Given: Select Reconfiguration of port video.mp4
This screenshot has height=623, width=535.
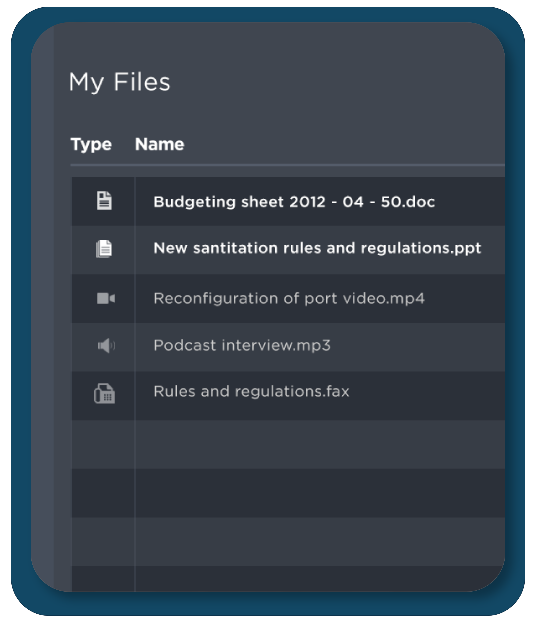Looking at the screenshot, I should 289,298.
